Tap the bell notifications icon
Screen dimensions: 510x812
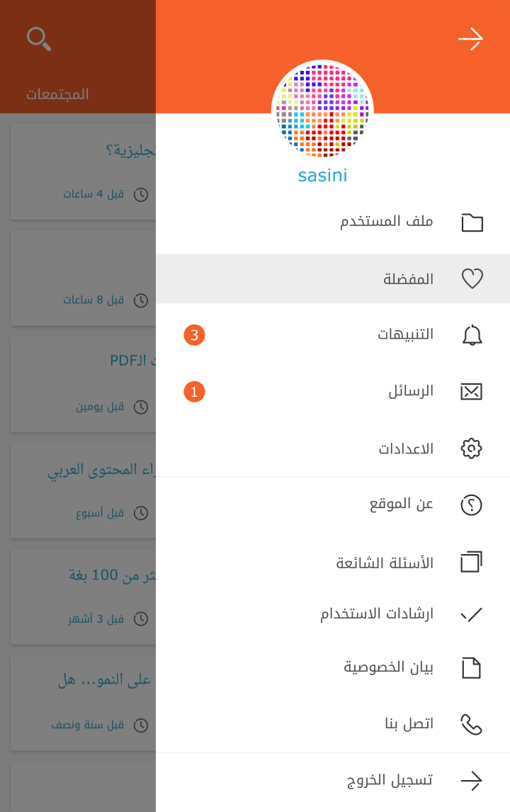tap(472, 335)
